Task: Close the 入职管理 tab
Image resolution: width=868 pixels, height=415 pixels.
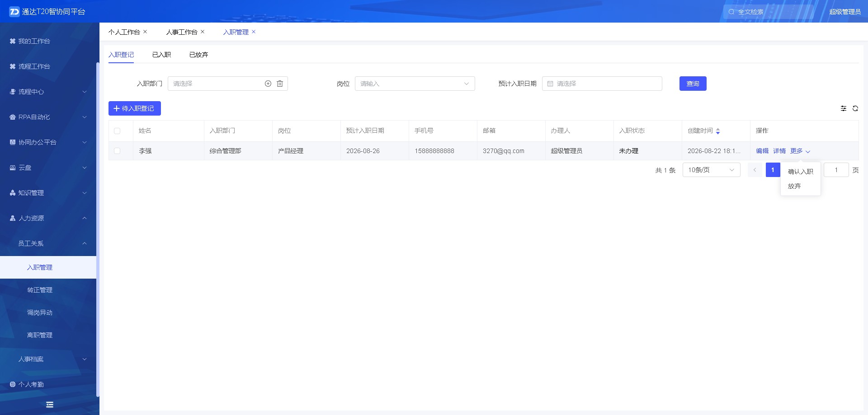Action: click(x=254, y=32)
